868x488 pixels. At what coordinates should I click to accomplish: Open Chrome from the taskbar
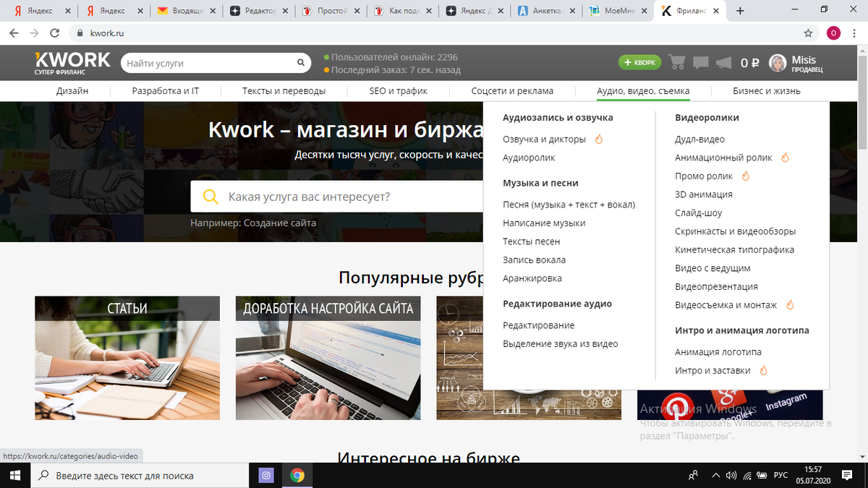coord(297,476)
